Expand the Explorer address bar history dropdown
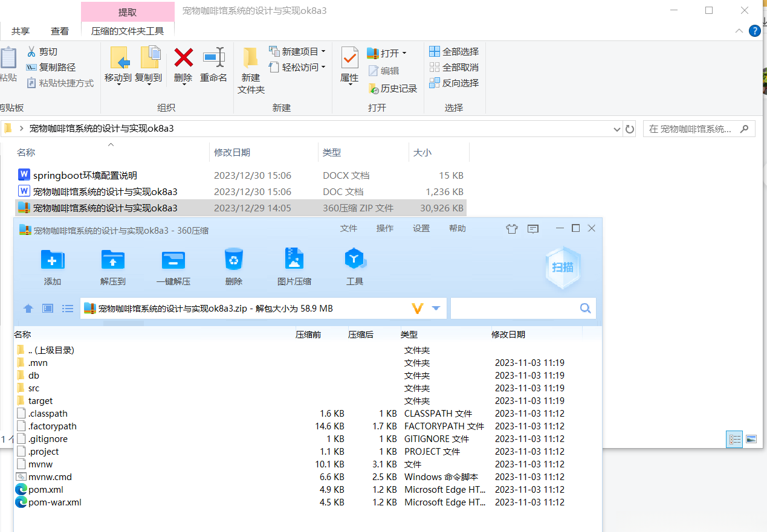767x532 pixels. click(x=617, y=129)
